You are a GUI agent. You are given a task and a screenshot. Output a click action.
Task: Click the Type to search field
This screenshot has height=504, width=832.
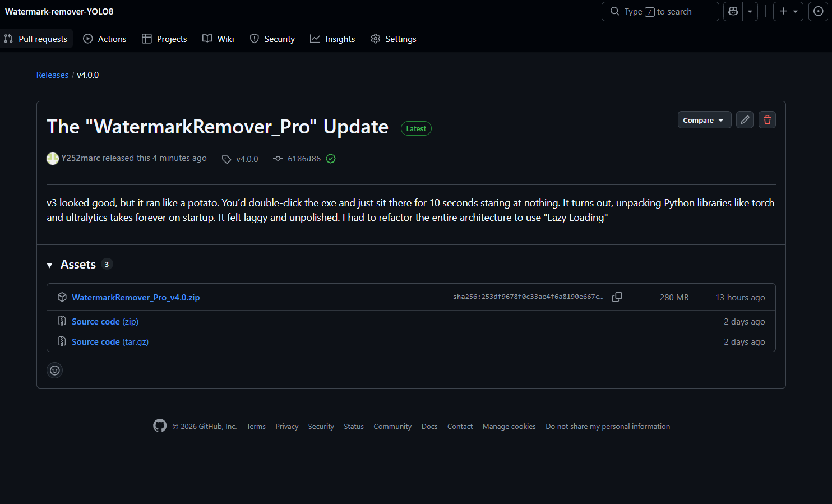660,11
